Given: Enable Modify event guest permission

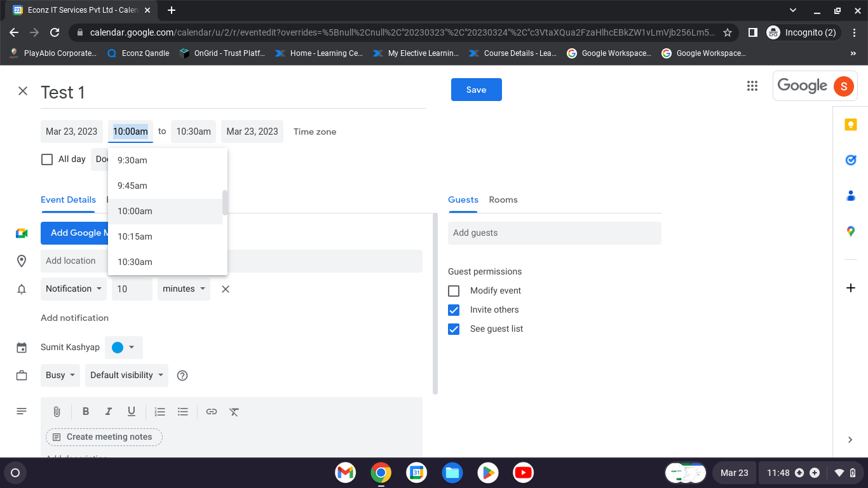Looking at the screenshot, I should [x=454, y=291].
